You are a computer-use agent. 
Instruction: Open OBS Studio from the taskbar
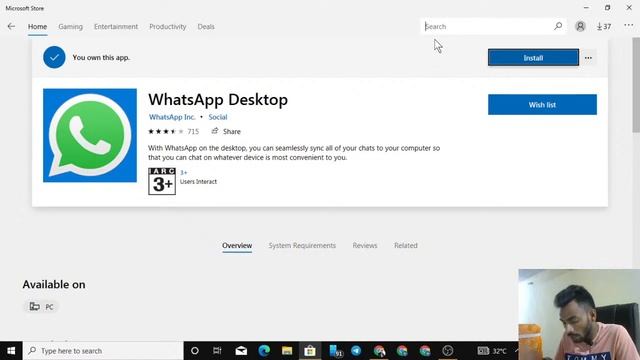point(448,351)
